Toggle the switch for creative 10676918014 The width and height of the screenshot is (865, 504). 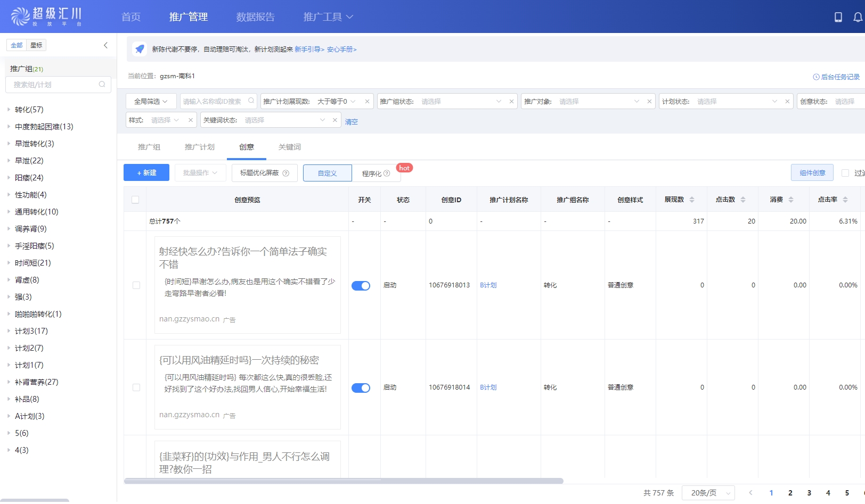click(x=361, y=388)
